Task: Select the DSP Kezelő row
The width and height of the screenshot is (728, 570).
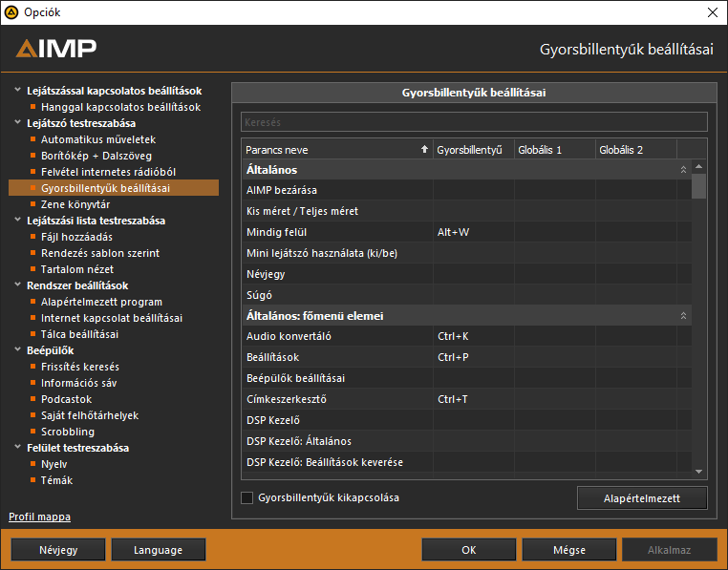Action: pos(466,419)
